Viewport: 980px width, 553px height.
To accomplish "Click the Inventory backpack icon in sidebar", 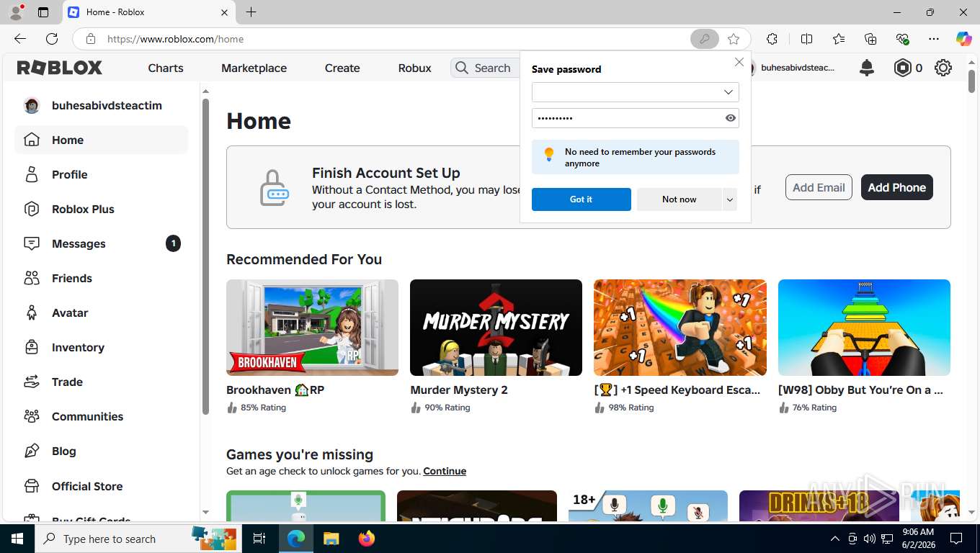I will tap(31, 347).
